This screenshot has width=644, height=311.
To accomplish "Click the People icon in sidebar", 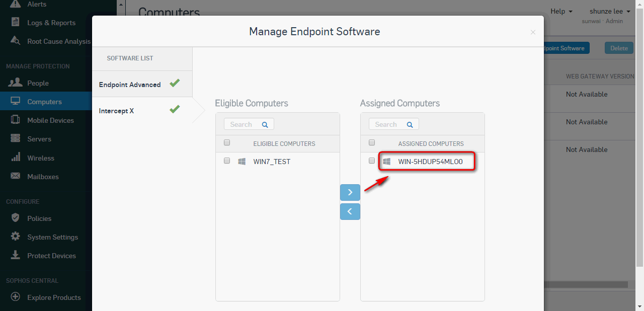I will (x=16, y=83).
